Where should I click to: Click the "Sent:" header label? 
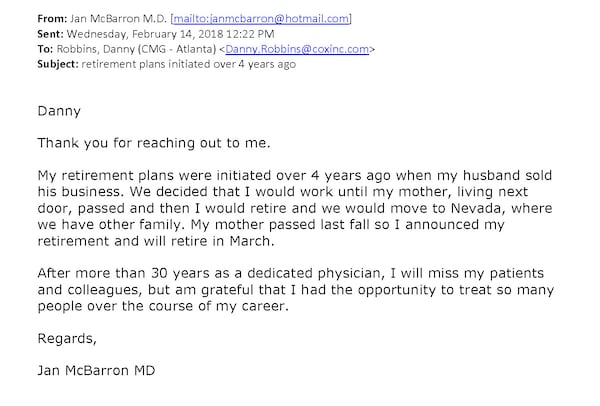click(x=19, y=33)
